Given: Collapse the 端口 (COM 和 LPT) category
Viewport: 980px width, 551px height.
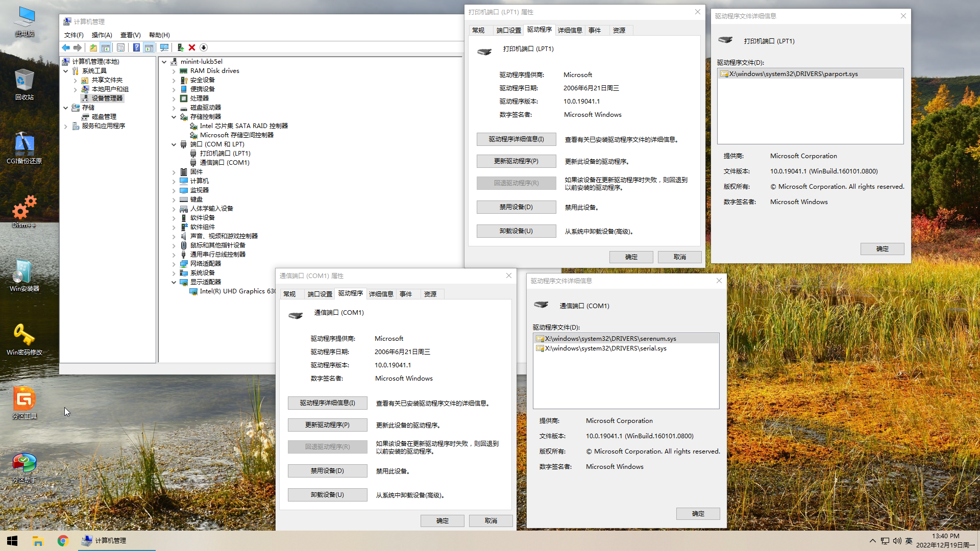Looking at the screenshot, I should [x=174, y=144].
